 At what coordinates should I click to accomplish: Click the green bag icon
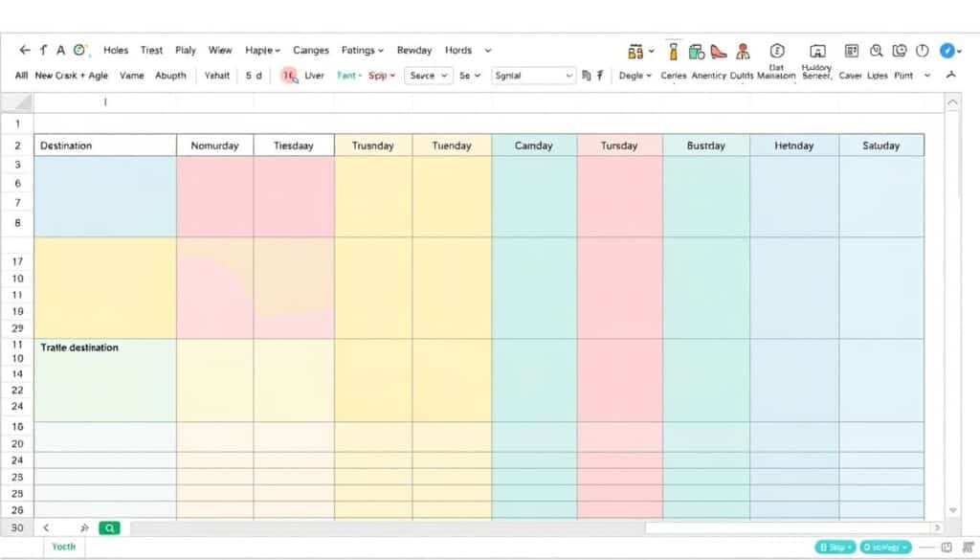(x=697, y=52)
